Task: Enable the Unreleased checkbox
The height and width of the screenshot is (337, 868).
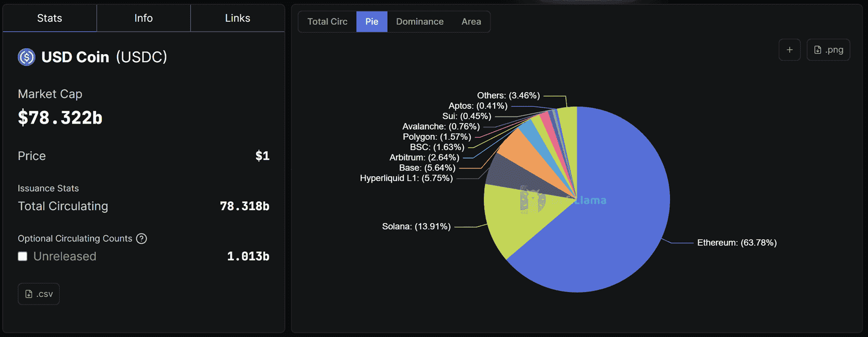Action: click(23, 256)
